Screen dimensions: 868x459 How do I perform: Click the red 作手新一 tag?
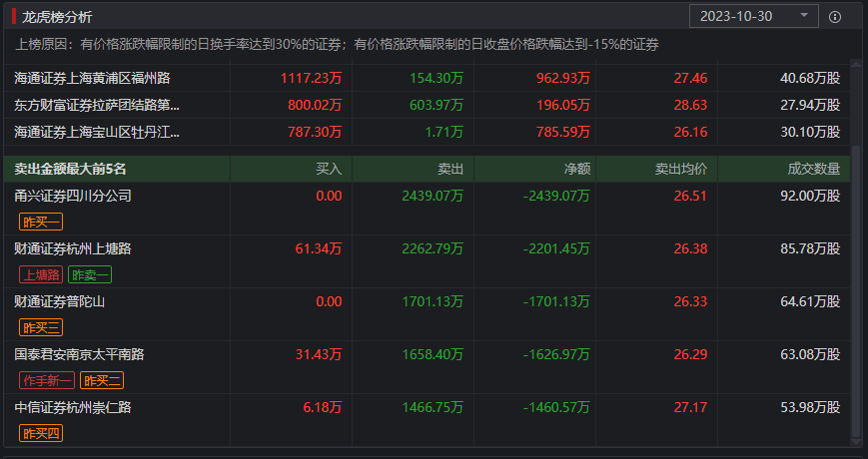point(47,380)
